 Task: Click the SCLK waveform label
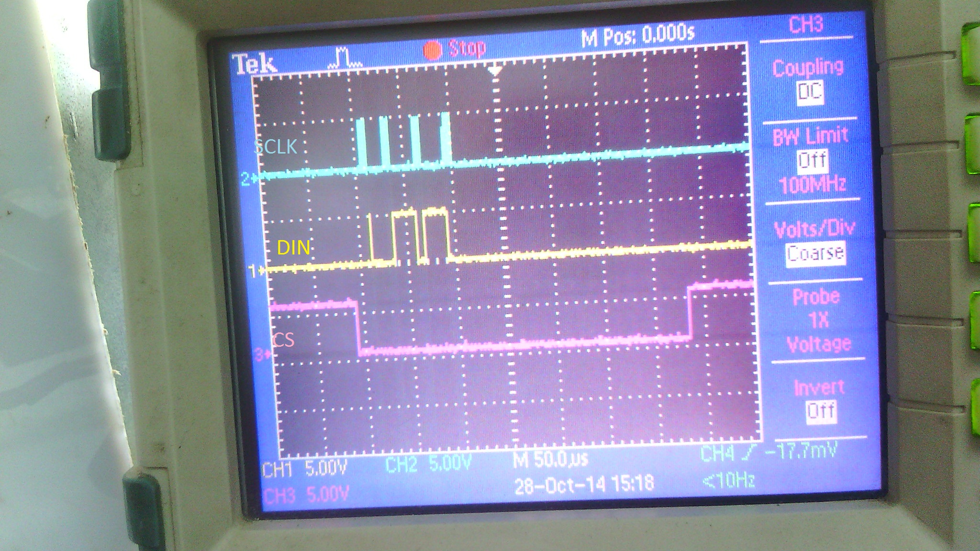[275, 147]
